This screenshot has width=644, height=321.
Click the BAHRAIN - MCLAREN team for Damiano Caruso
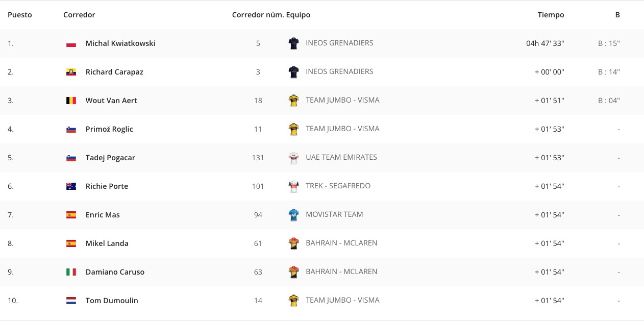click(341, 271)
